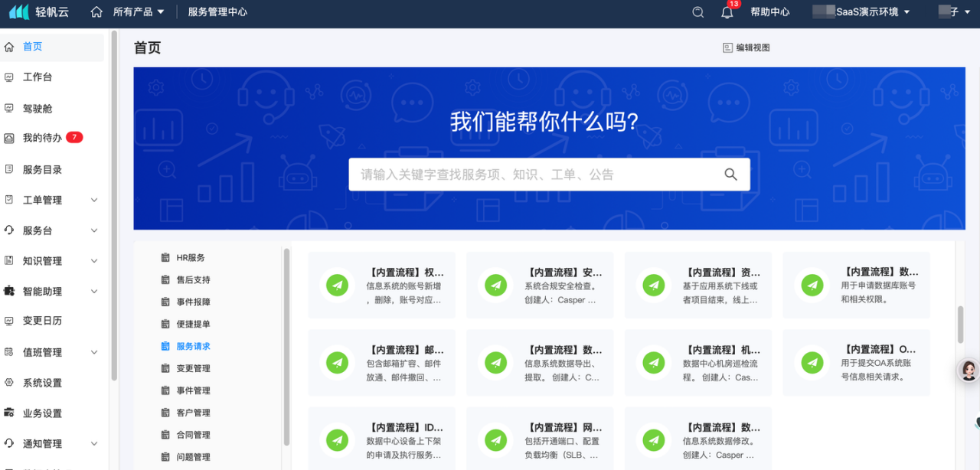Expand 知识管理 submenu chevron
Image resolution: width=980 pixels, height=470 pixels.
(x=94, y=261)
